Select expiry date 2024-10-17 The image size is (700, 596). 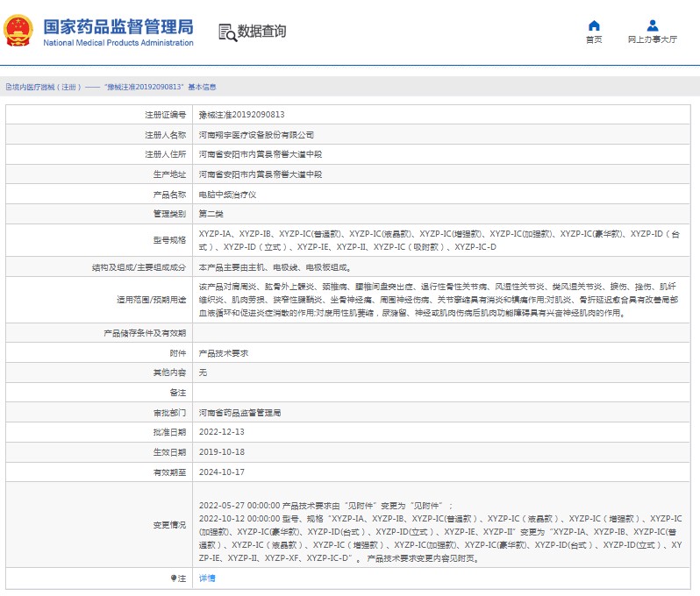point(221,472)
